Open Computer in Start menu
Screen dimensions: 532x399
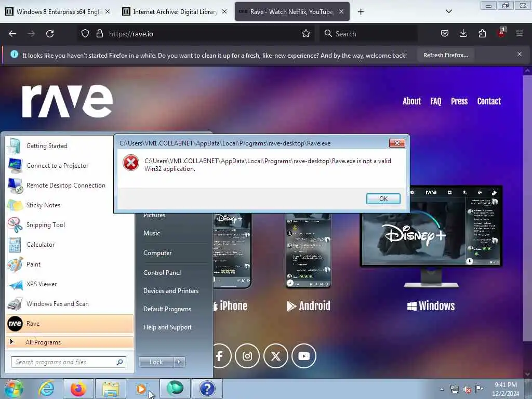click(x=157, y=253)
